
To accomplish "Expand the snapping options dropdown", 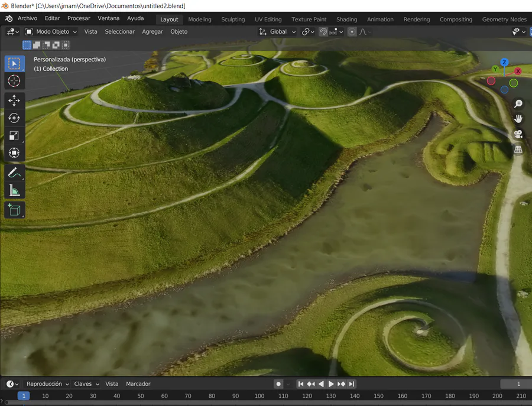I will [336, 32].
